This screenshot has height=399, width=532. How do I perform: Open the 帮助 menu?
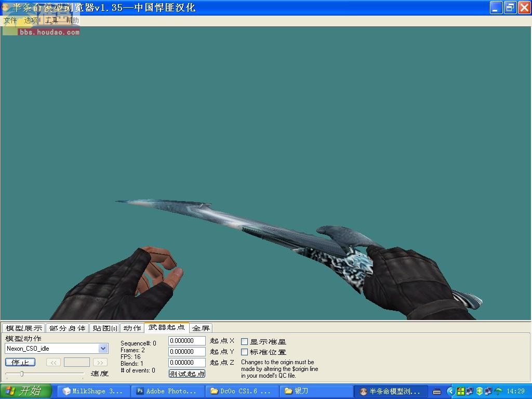(x=72, y=20)
